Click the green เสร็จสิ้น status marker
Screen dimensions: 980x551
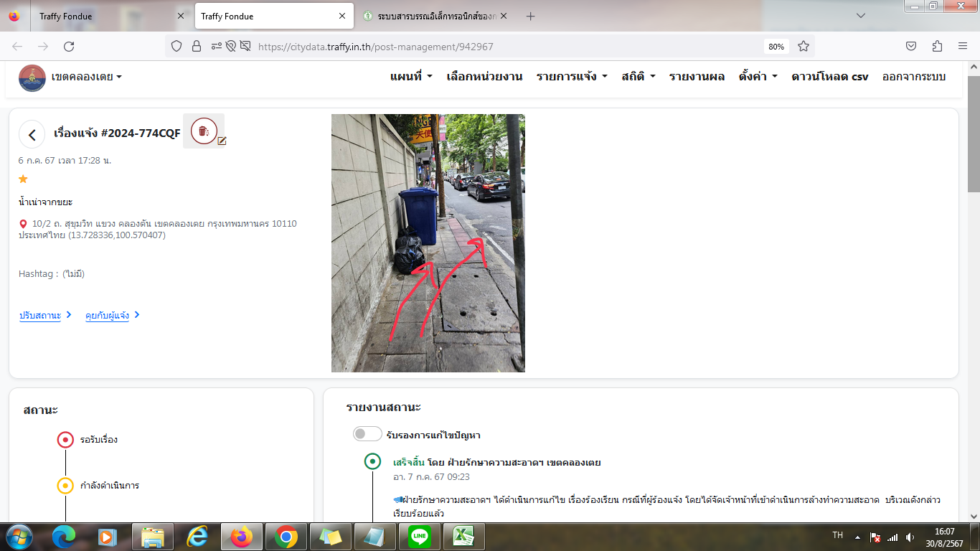click(372, 461)
